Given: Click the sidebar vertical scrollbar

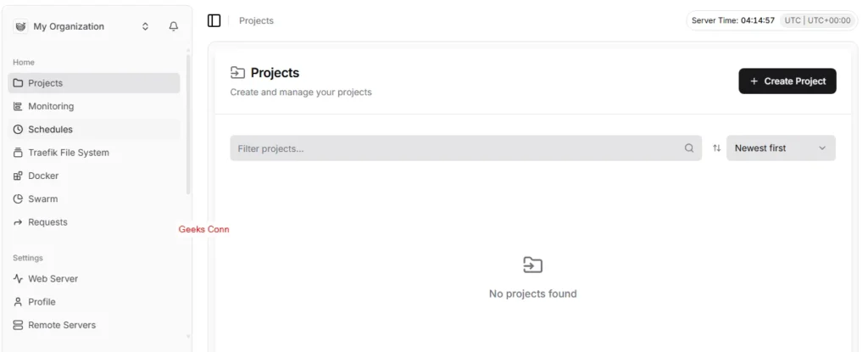Looking at the screenshot, I should (188, 127).
